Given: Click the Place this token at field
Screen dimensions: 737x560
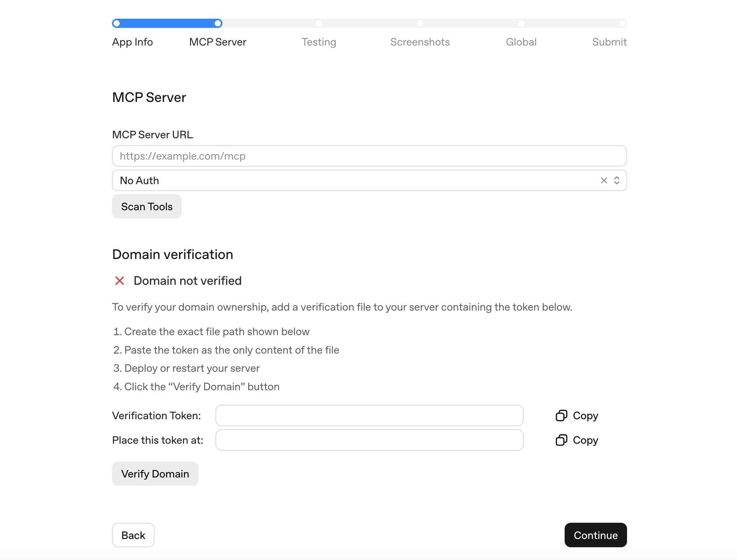Looking at the screenshot, I should tap(369, 440).
